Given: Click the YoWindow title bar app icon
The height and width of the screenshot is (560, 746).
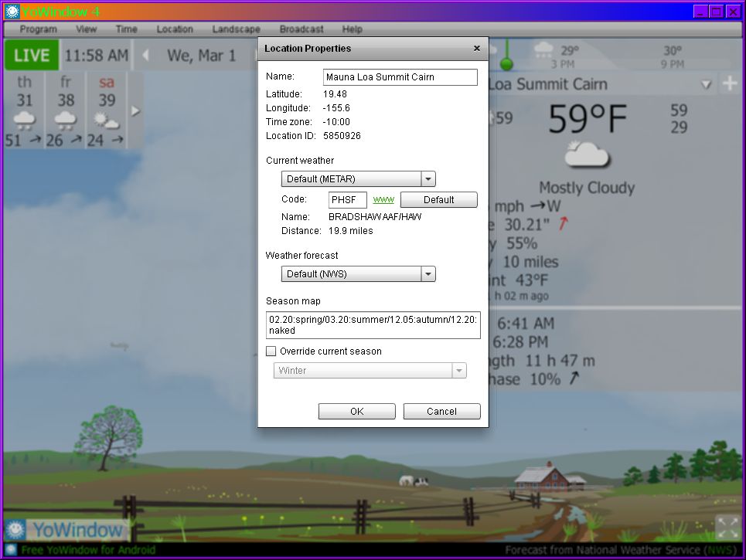Looking at the screenshot, I should [x=12, y=12].
